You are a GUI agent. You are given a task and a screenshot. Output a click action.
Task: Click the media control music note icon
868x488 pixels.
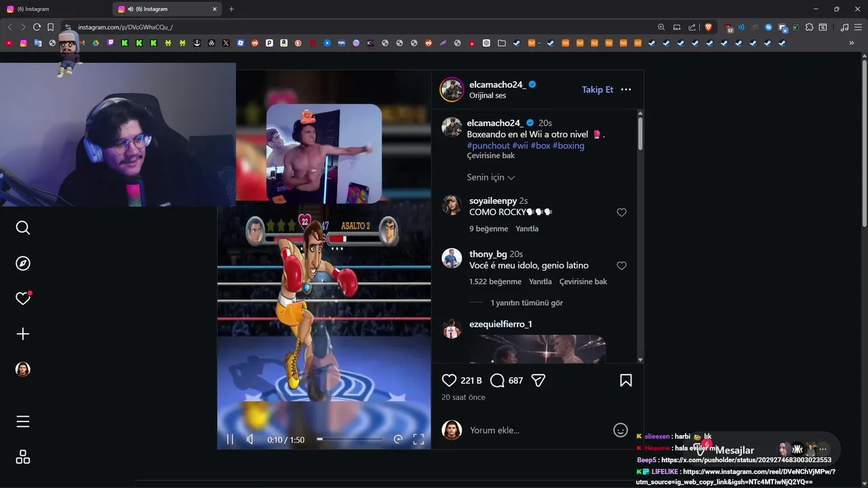pyautogui.click(x=844, y=27)
